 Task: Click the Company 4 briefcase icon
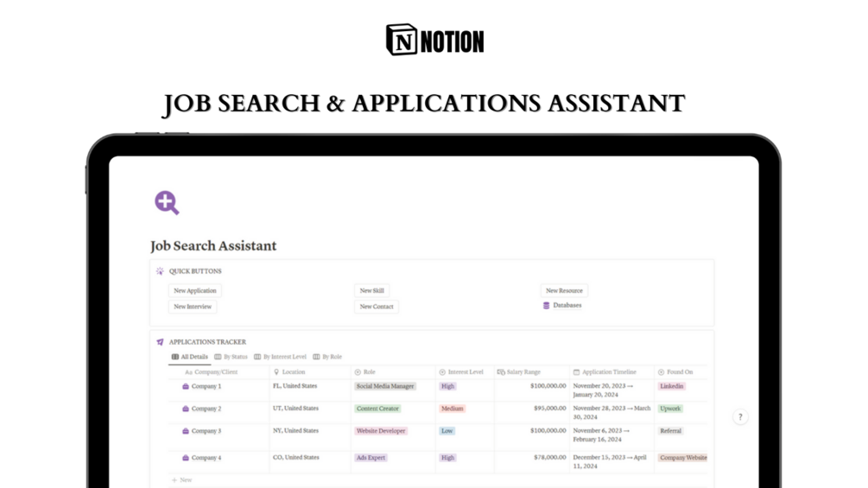[186, 458]
